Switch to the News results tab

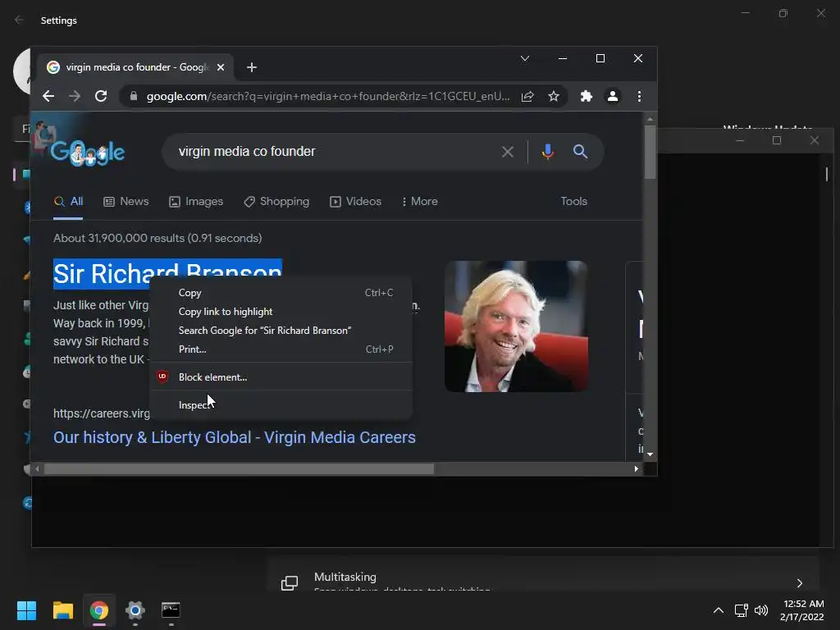click(126, 202)
